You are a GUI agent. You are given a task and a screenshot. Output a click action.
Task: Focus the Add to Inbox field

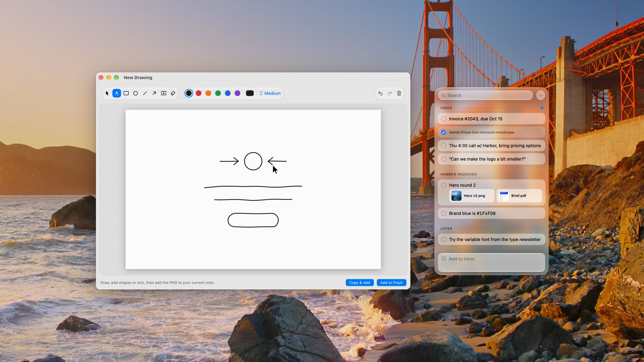[492, 262]
